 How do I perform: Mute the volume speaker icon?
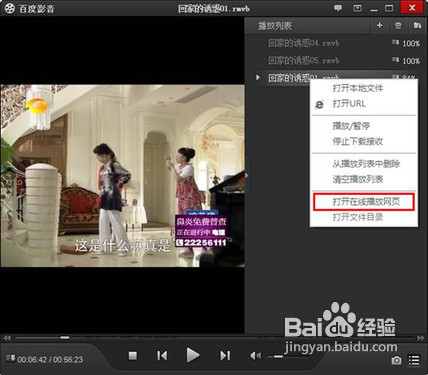tap(255, 356)
